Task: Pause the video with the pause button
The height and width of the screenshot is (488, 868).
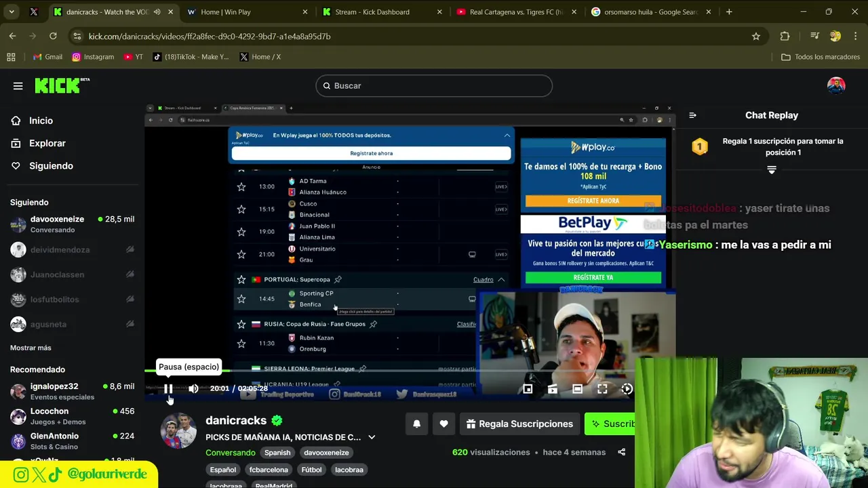Action: (x=168, y=388)
